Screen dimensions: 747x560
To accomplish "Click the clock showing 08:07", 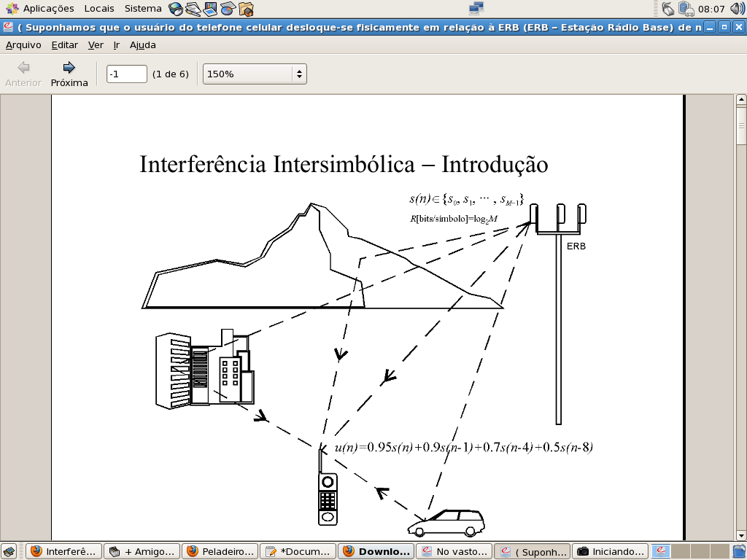I will point(711,9).
